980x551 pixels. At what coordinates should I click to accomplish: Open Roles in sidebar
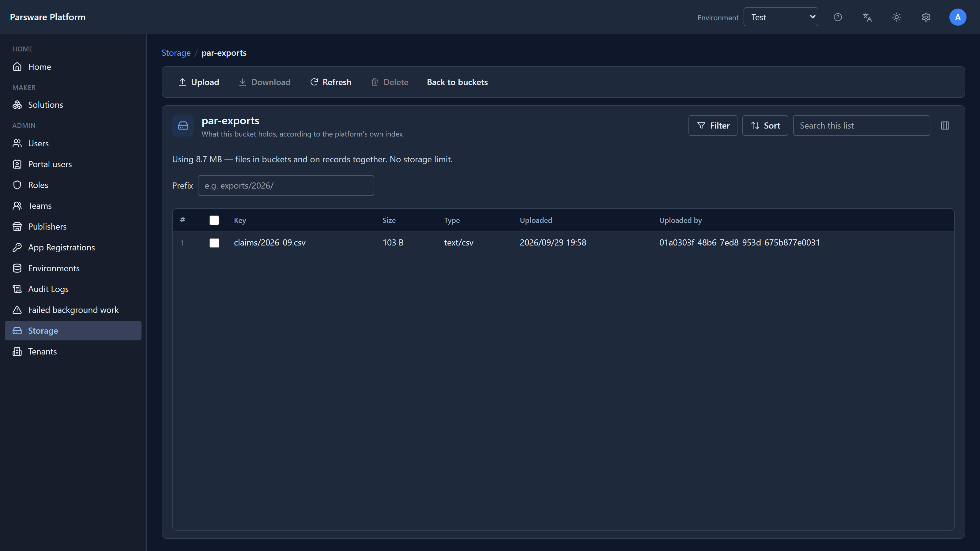coord(73,185)
